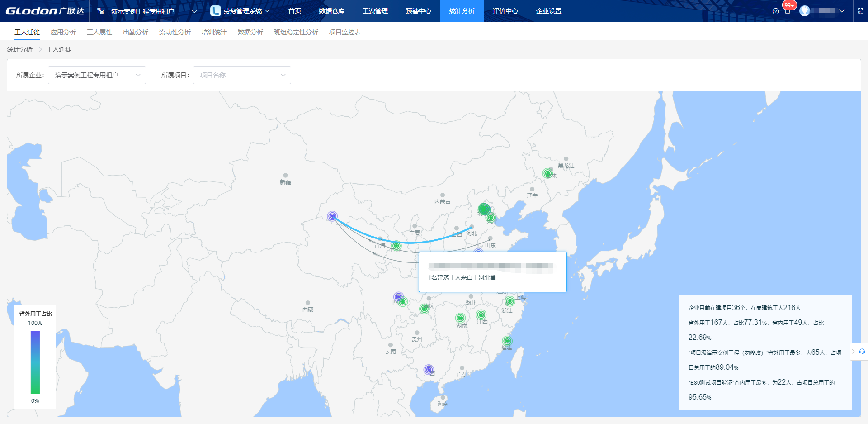Select the 班组稳定性分析 tab
The width and height of the screenshot is (868, 424).
(x=296, y=32)
